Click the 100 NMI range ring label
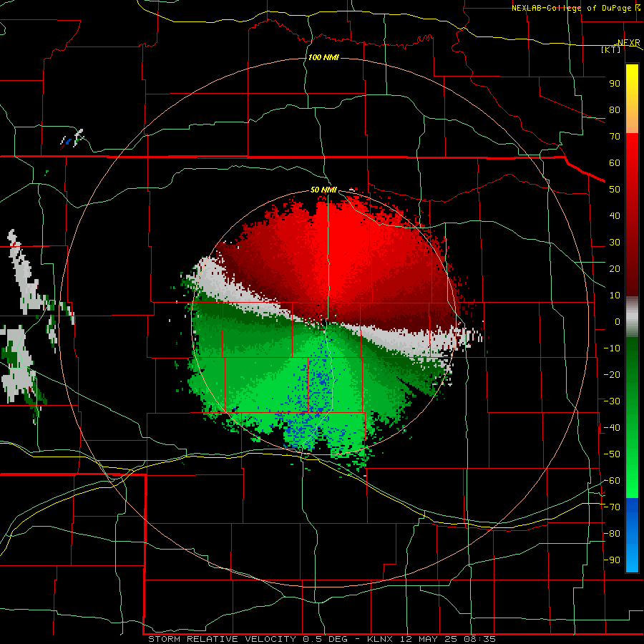The image size is (644, 644). (323, 57)
